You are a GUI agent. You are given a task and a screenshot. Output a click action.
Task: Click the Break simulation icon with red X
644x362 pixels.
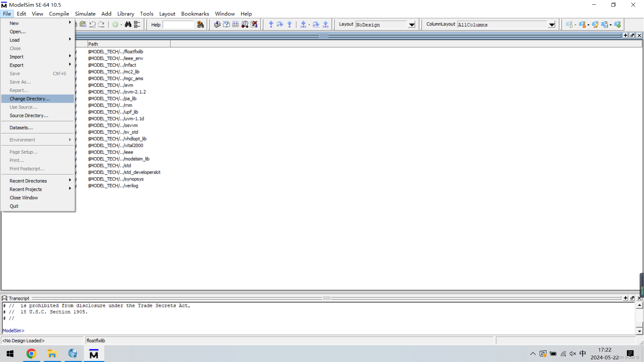pos(254,24)
